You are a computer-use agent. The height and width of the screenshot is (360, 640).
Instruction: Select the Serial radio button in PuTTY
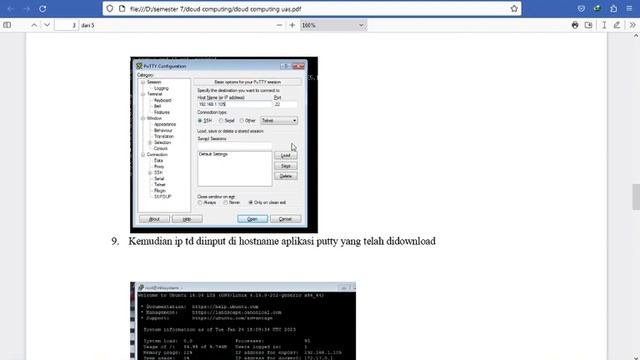pyautogui.click(x=221, y=121)
